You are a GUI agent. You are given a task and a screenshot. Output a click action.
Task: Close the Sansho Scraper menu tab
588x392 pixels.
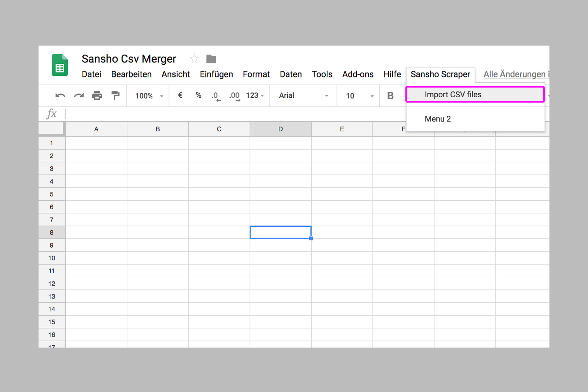[x=440, y=74]
